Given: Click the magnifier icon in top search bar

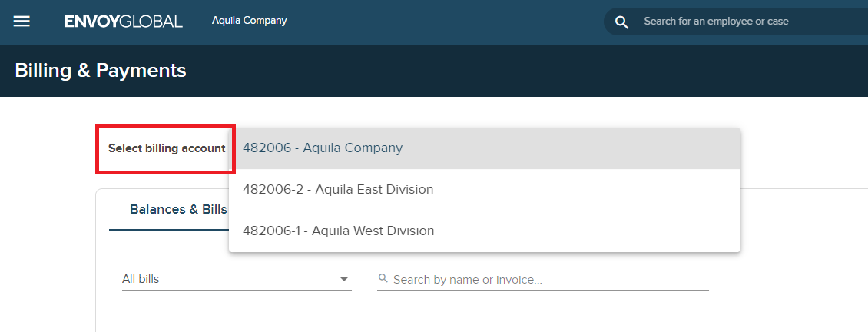Looking at the screenshot, I should (622, 22).
